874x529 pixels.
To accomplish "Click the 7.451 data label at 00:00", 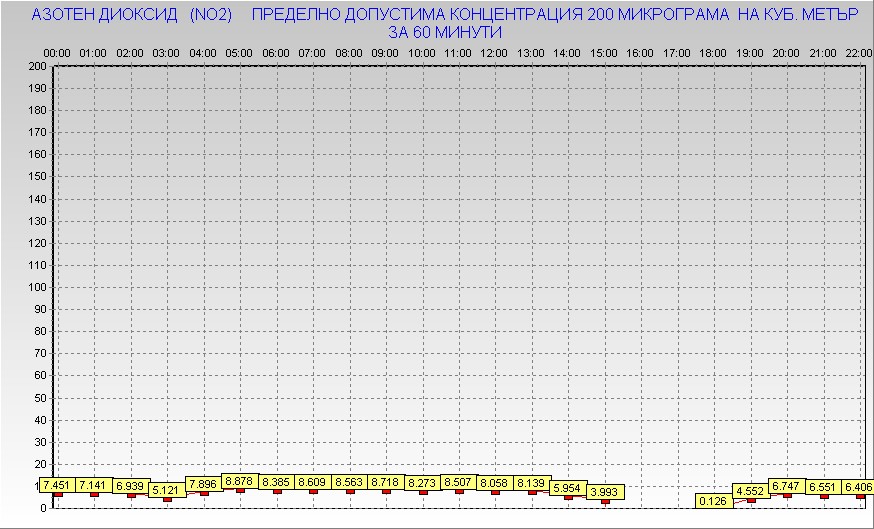I will coord(57,485).
